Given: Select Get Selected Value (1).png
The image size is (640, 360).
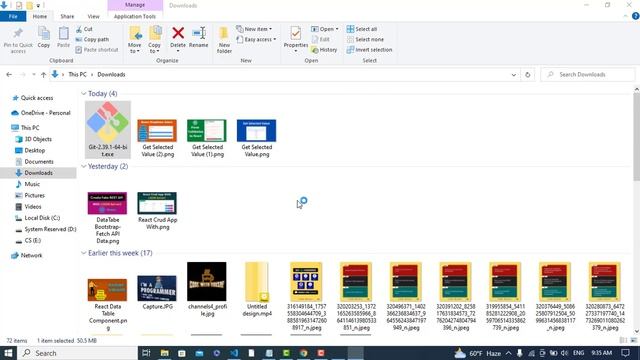Looking at the screenshot, I should point(207,138).
